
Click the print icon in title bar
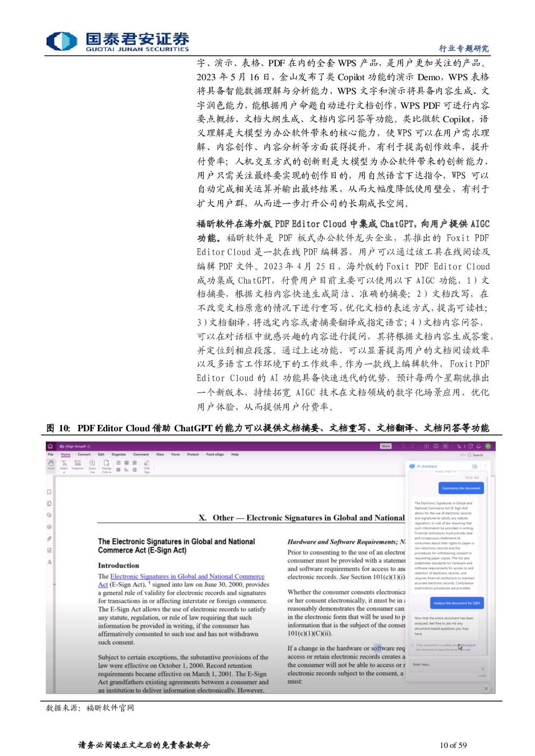[x=436, y=446]
